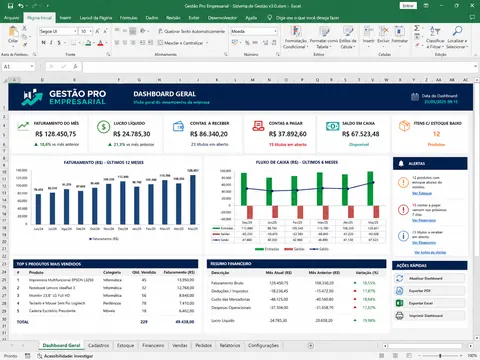Click the zoom slider in status bar
Screen dimensions: 480x360
coord(440,356)
